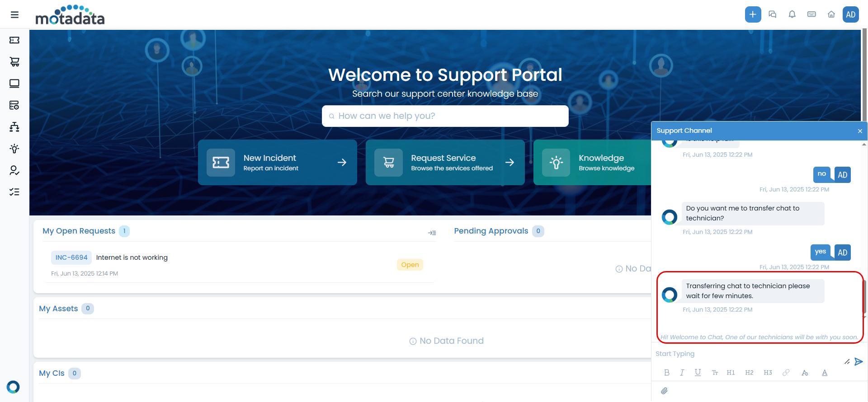Toggle underline formatting in chat editor

[698, 373]
